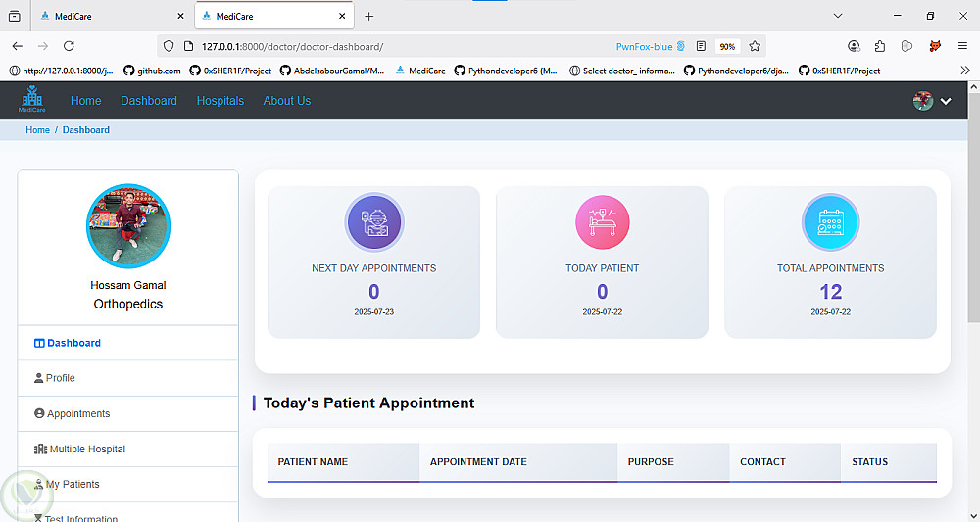Click the MediCare logo in navbar
The height and width of the screenshot is (522, 980).
32,100
